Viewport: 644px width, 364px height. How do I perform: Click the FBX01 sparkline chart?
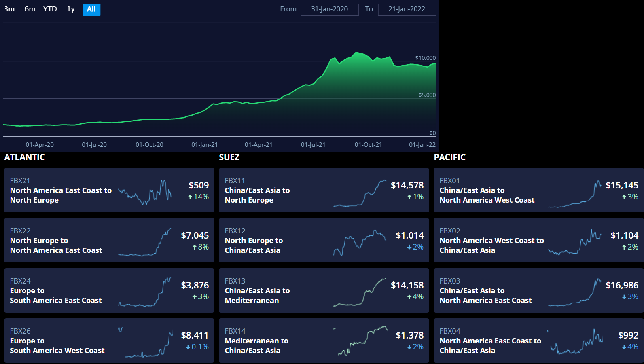(x=574, y=194)
